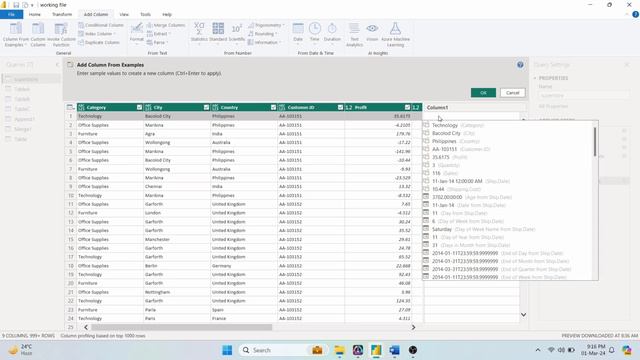Uncheck the Customer ID column checkbox
640x360 pixels.
coord(340,107)
